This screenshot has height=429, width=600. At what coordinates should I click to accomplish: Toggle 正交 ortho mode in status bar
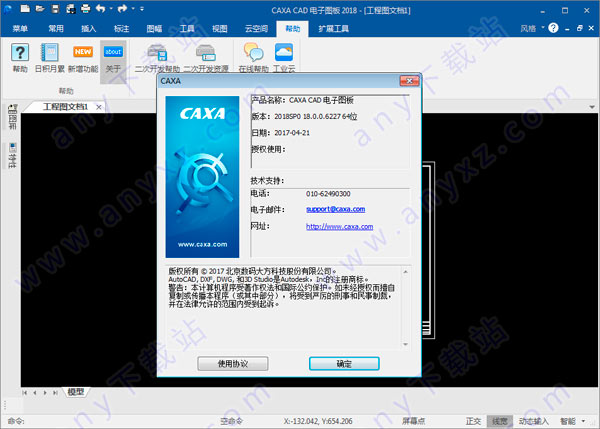473,421
